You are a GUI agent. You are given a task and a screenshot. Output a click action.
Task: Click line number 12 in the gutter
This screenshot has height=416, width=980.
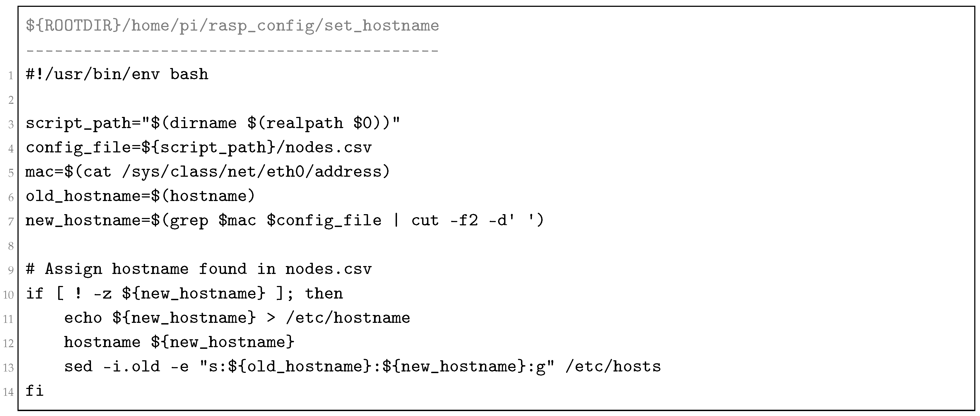coord(8,343)
